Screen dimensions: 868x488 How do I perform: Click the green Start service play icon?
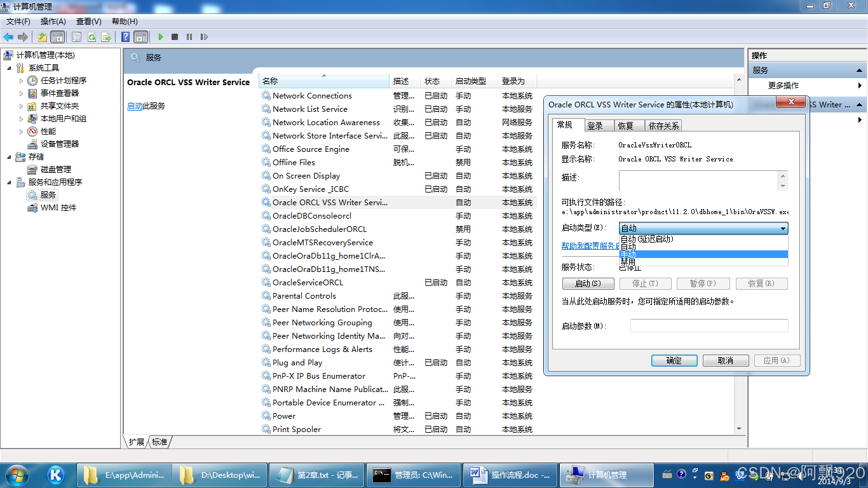[x=161, y=37]
